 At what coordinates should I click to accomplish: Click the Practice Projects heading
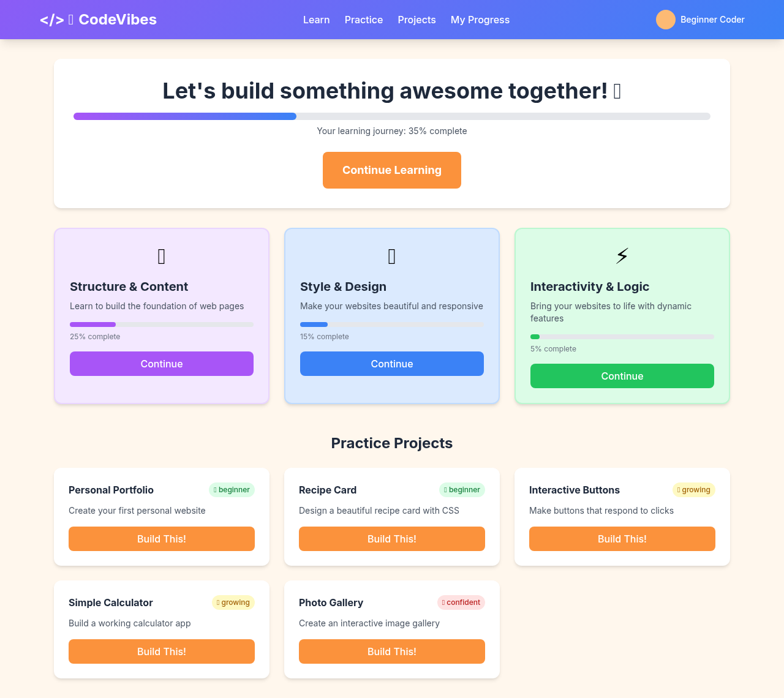pos(391,443)
